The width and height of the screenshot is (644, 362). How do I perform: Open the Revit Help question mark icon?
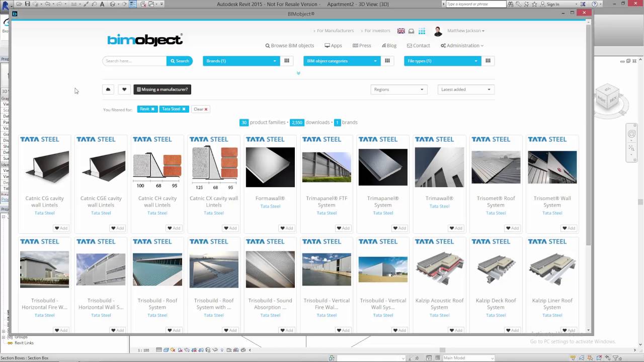[594, 4]
